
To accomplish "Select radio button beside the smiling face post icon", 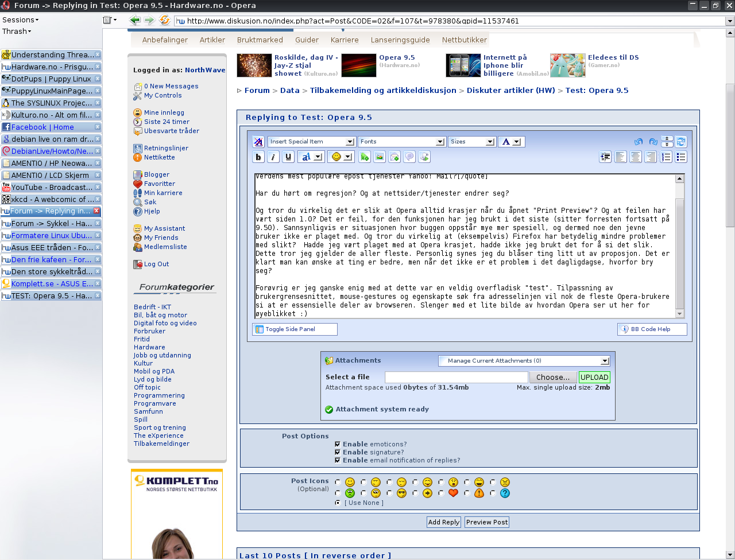I will click(338, 483).
